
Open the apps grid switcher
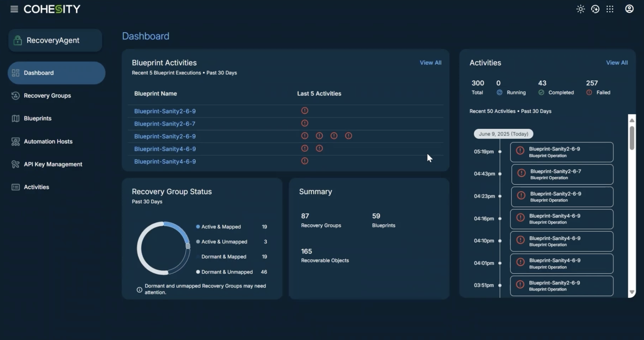[610, 9]
